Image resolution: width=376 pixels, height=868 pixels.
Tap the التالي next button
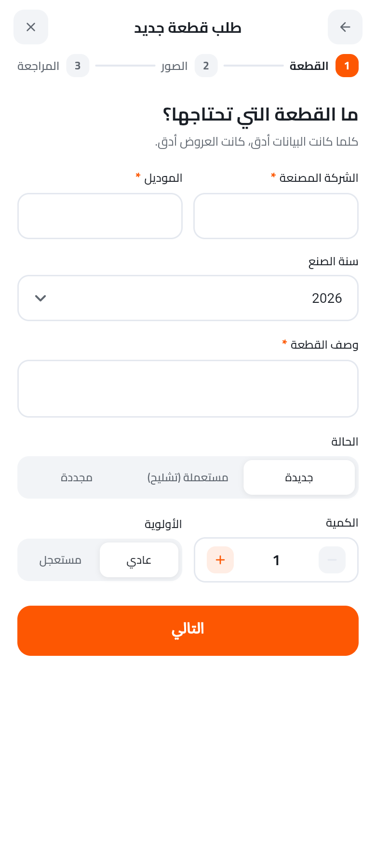pos(188,631)
